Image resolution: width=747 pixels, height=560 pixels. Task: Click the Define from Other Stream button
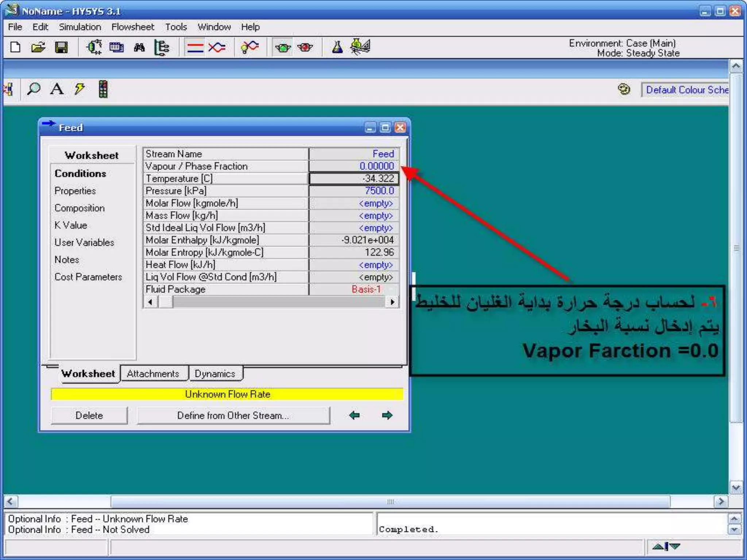233,416
